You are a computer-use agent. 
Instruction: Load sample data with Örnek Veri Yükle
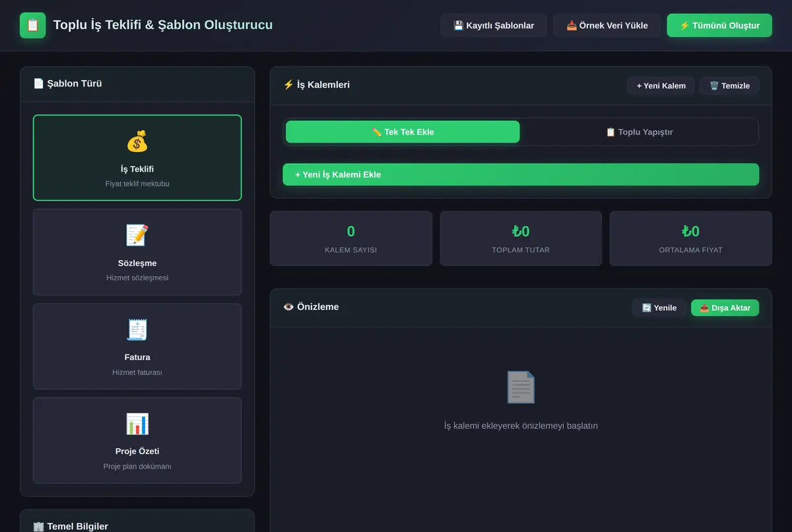coord(607,26)
